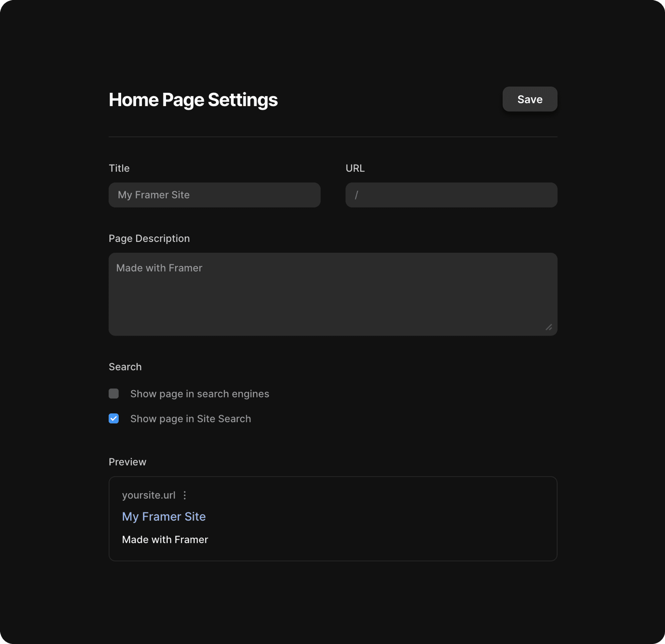665x644 pixels.
Task: Grab the description textarea resize handle
Action: click(549, 327)
